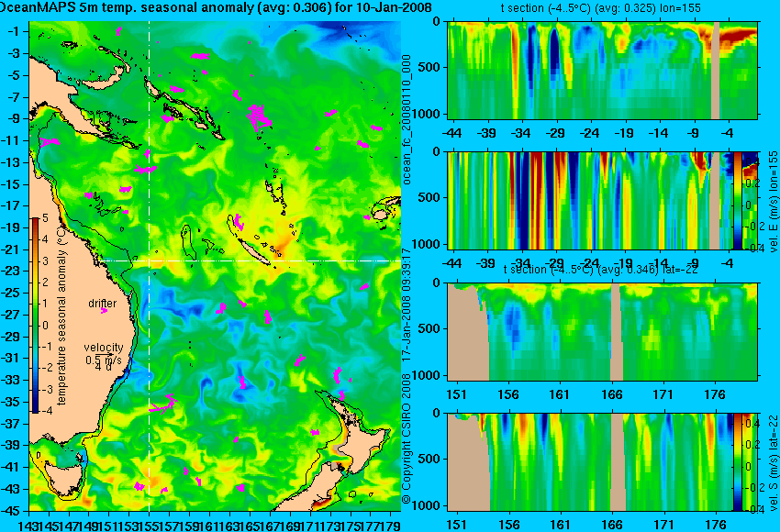Click the '166' tick under the lat=-22 temperature section

(x=611, y=394)
